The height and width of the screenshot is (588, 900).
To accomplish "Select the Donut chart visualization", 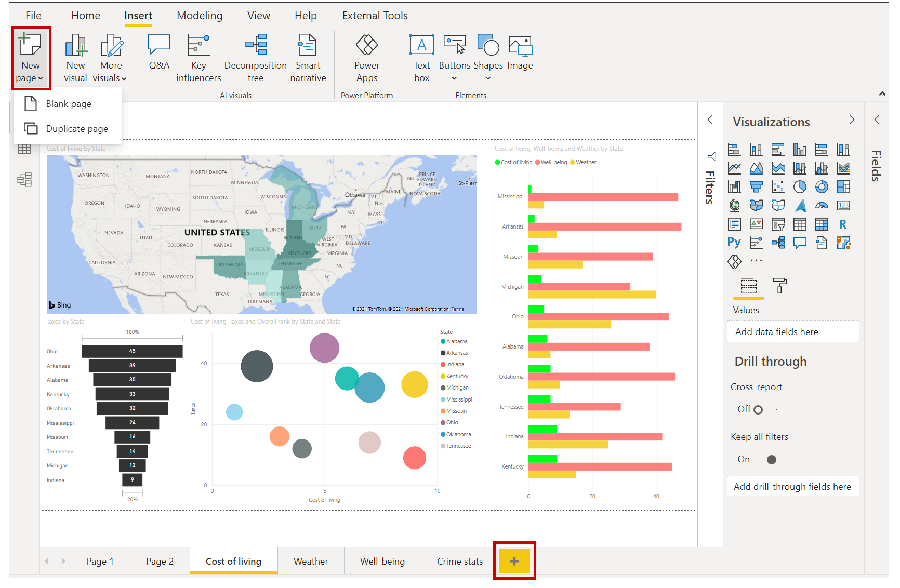I will (x=822, y=187).
